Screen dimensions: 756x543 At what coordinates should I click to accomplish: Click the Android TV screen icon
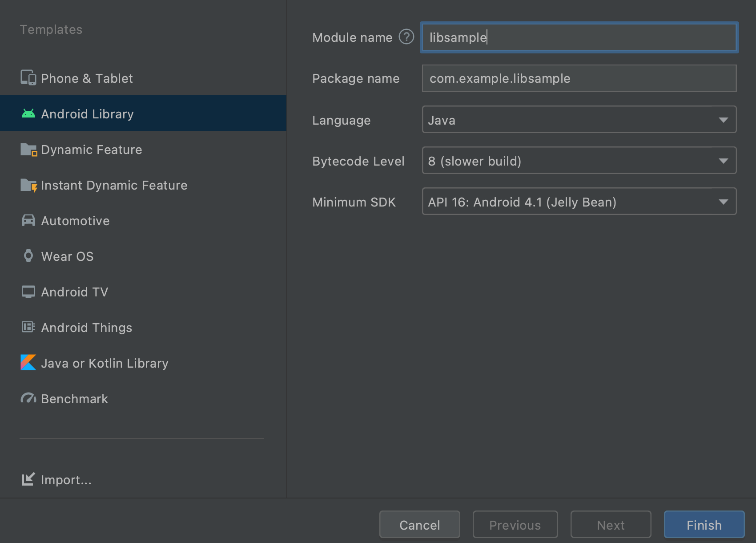pos(28,292)
